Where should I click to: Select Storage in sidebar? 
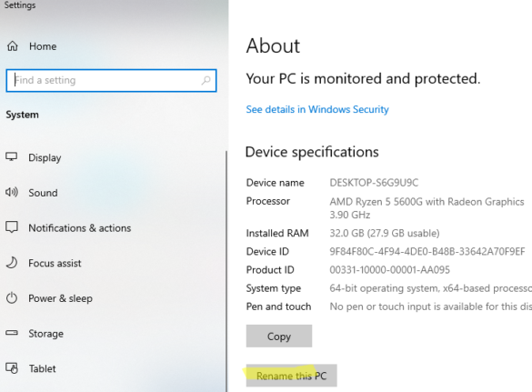[x=45, y=334]
